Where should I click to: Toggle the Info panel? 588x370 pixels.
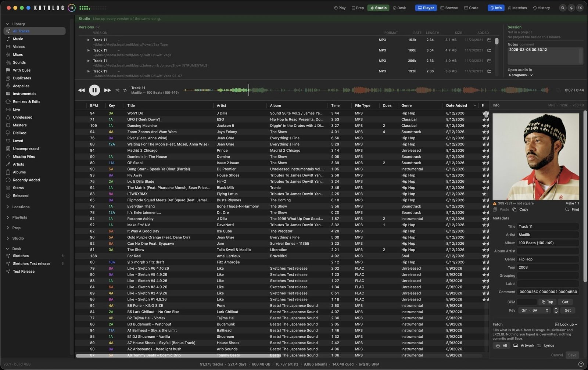coord(496,8)
